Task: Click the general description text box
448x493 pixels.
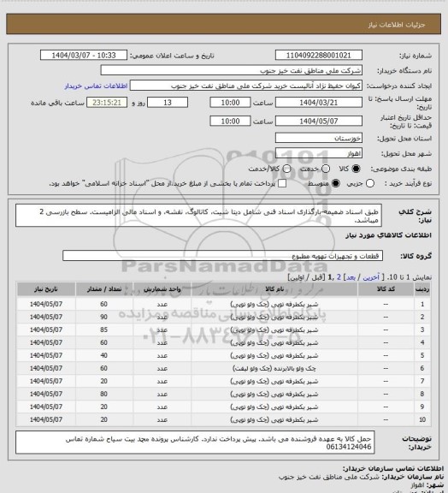Action: [x=198, y=216]
